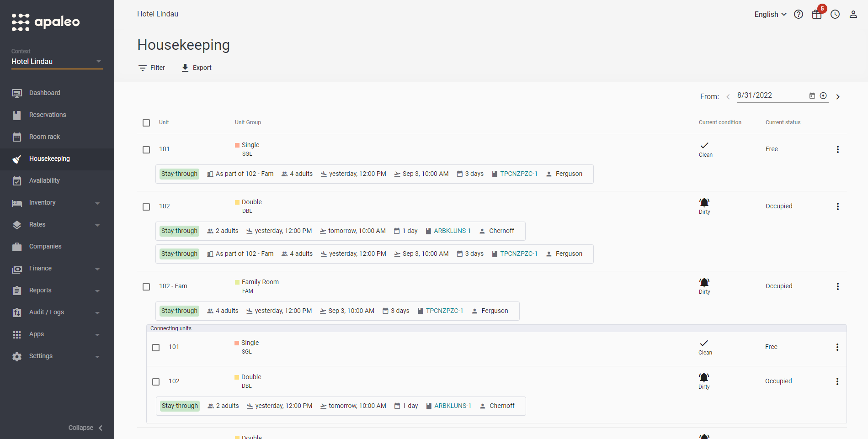Open the apaleo help icon
The height and width of the screenshot is (439, 868).
click(x=799, y=14)
